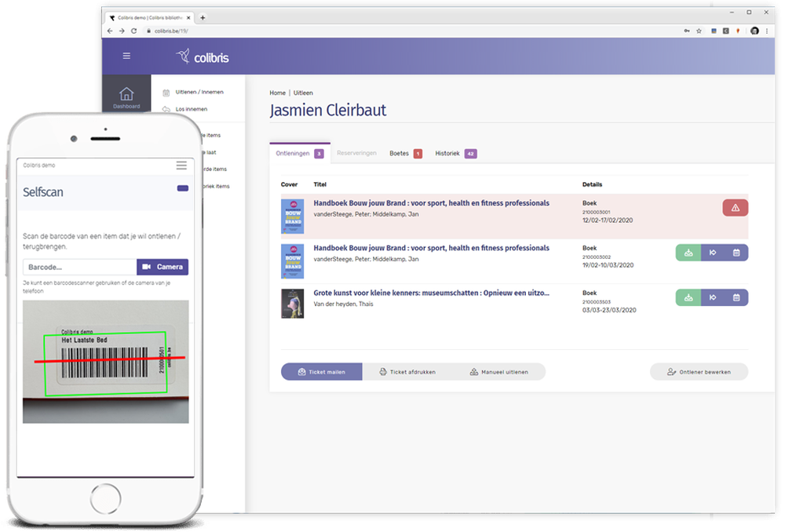Viewport: 785px width, 532px height.
Task: Click the red warning button on the overdue loan
Action: tap(735, 208)
